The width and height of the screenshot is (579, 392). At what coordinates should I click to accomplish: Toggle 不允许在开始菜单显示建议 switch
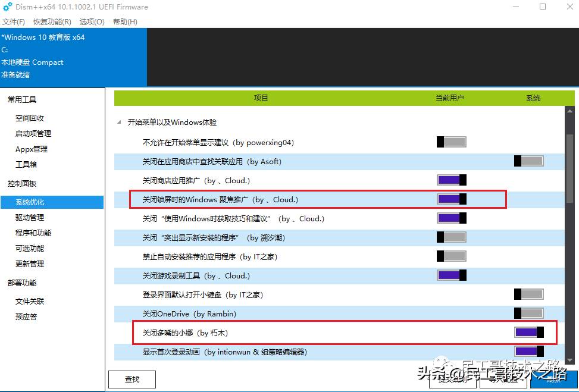[451, 142]
